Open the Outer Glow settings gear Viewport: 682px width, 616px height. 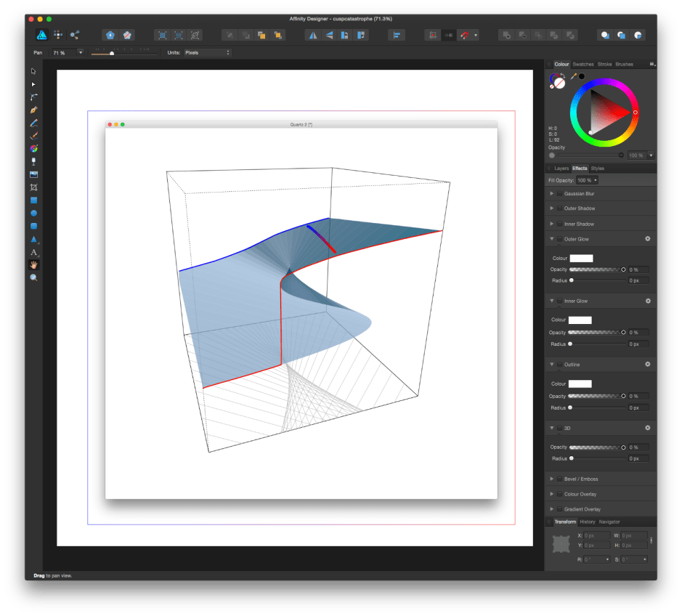pos(647,239)
